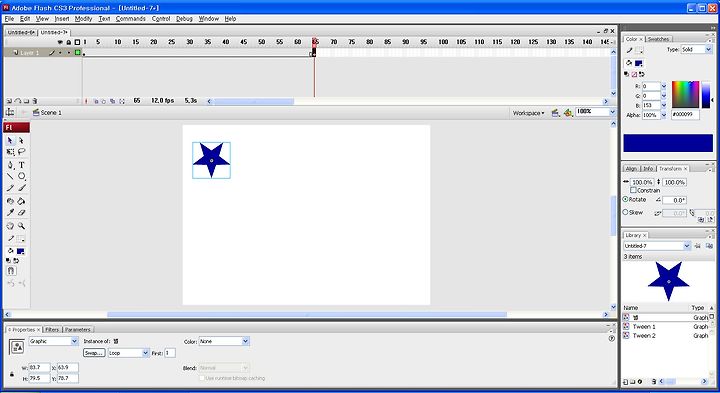Select the Subselection tool
Screen dimensions: 720x393
click(x=21, y=140)
